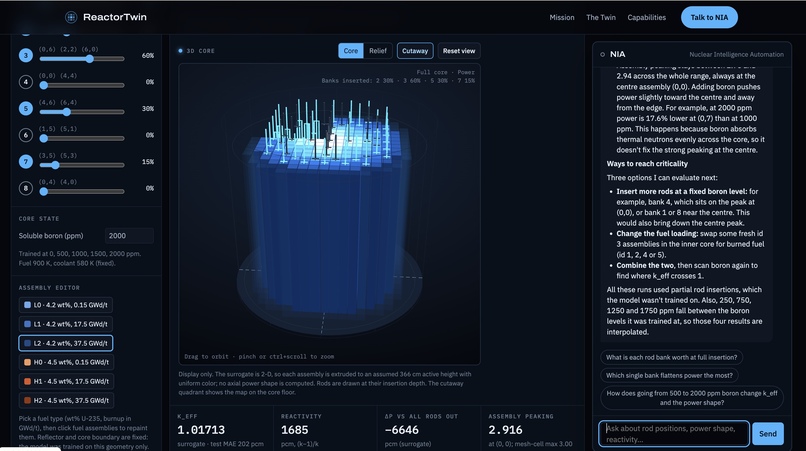Click the NIA panel status circle icon
Image resolution: width=806 pixels, height=451 pixels.
[x=602, y=55]
